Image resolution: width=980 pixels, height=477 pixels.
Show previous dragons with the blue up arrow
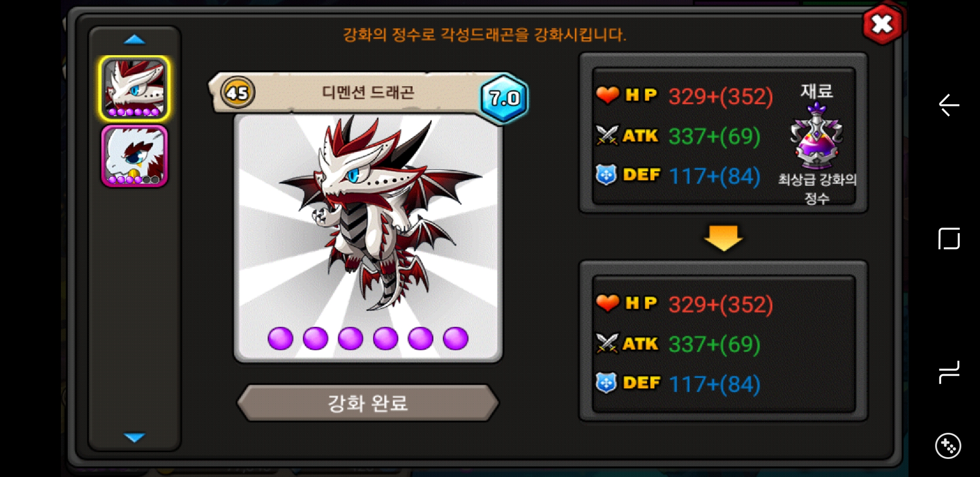point(135,40)
